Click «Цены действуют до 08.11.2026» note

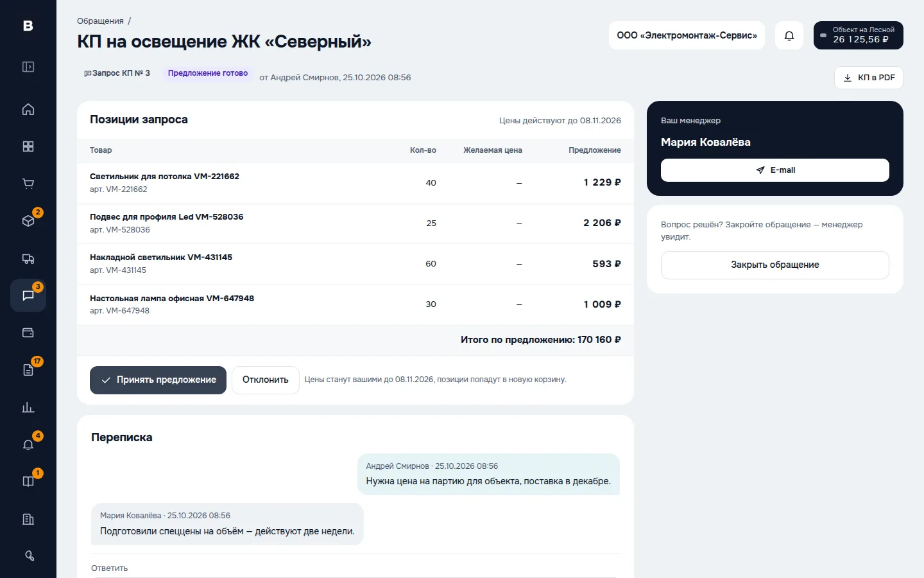560,121
